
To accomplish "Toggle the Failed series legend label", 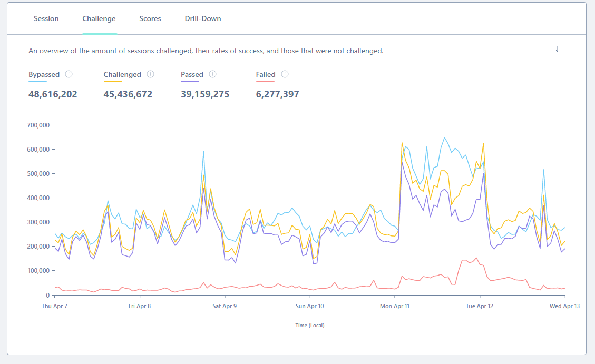I will click(266, 74).
